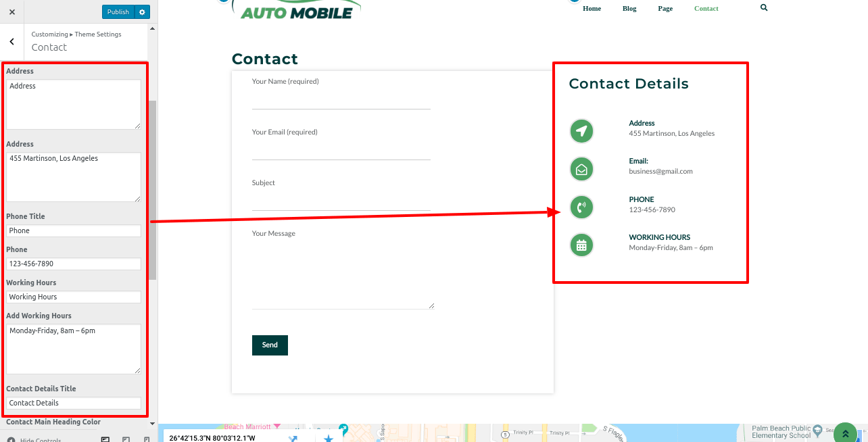Click the Auto Mobile site logo
Image resolution: width=868 pixels, height=442 pixels.
(x=296, y=10)
